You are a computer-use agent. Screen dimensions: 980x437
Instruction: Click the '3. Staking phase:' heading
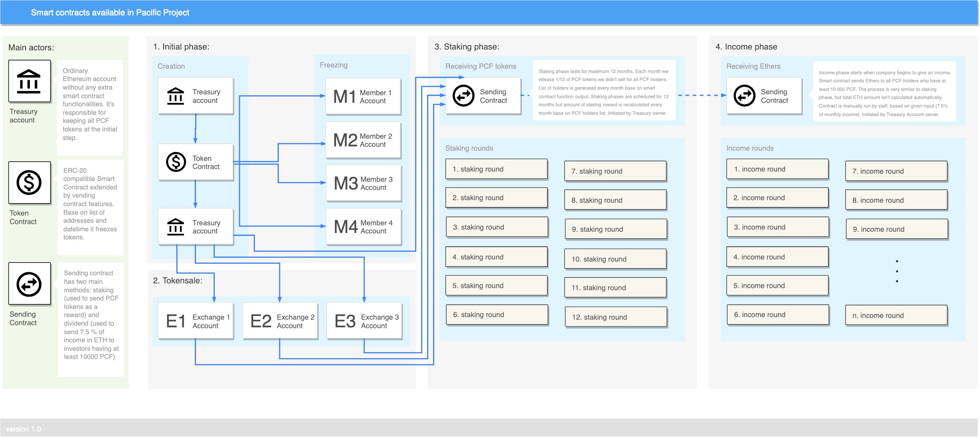click(x=467, y=47)
